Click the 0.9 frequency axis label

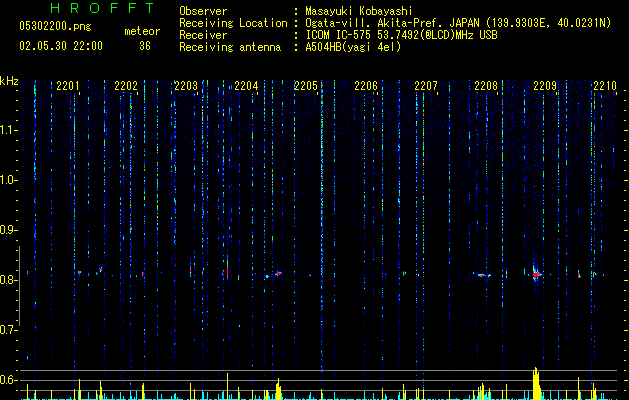click(8, 230)
